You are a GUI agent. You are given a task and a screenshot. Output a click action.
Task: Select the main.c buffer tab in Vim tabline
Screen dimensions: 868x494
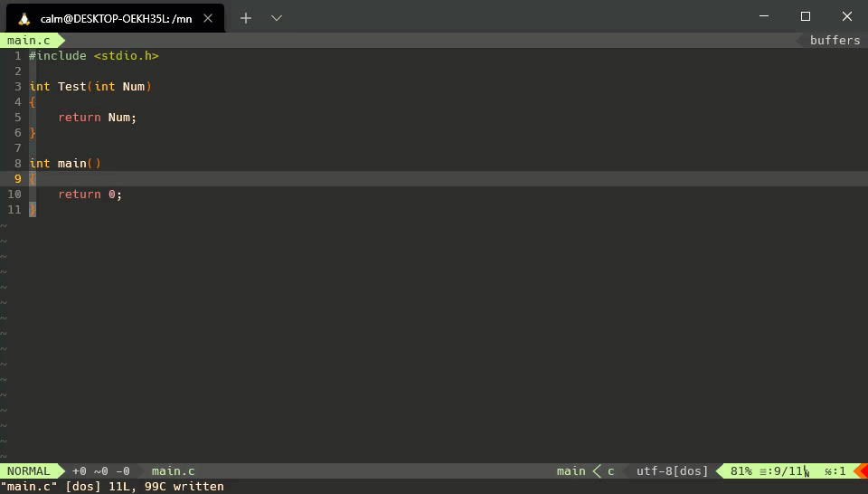click(29, 41)
